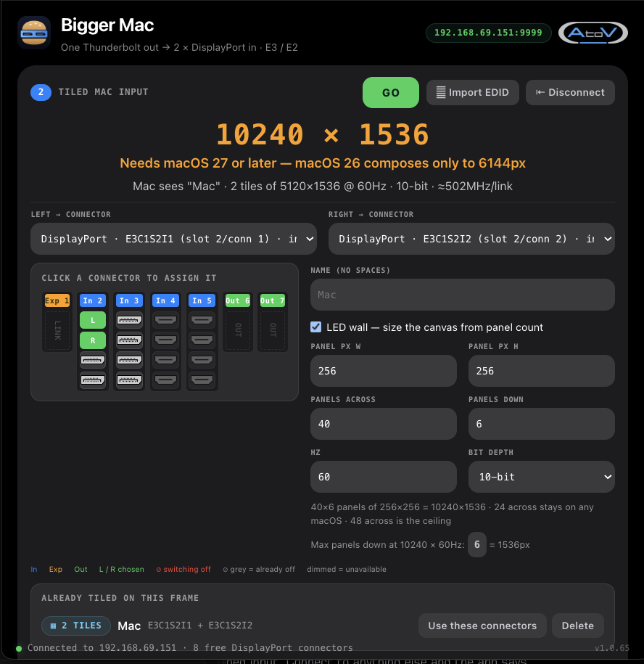Assign the bottom DisplayPort connector in slot In 2
Viewport: 644px width, 664px height.
point(93,380)
